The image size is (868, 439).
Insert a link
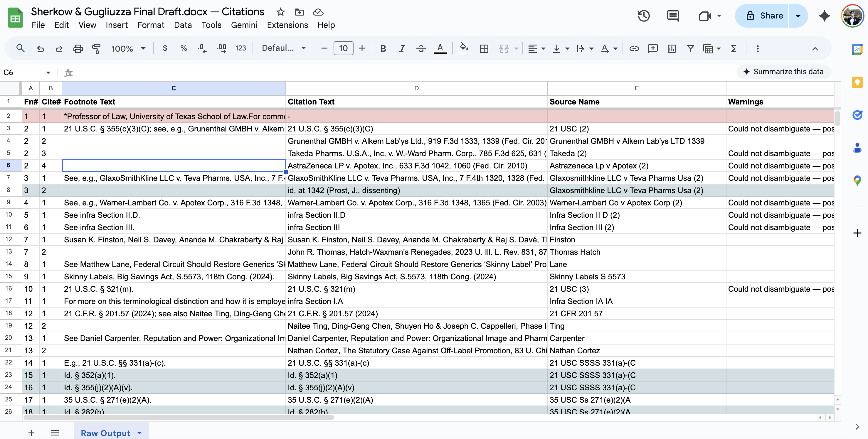(x=634, y=48)
